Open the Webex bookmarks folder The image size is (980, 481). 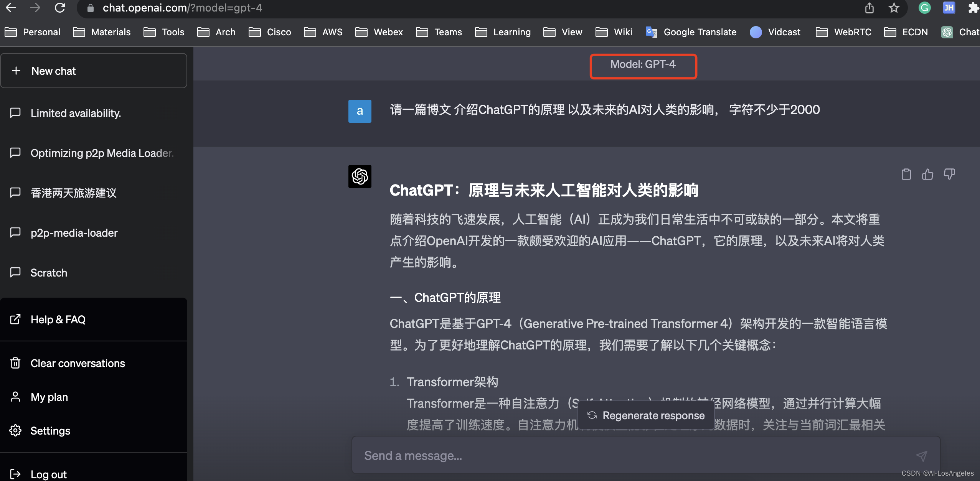pos(379,32)
